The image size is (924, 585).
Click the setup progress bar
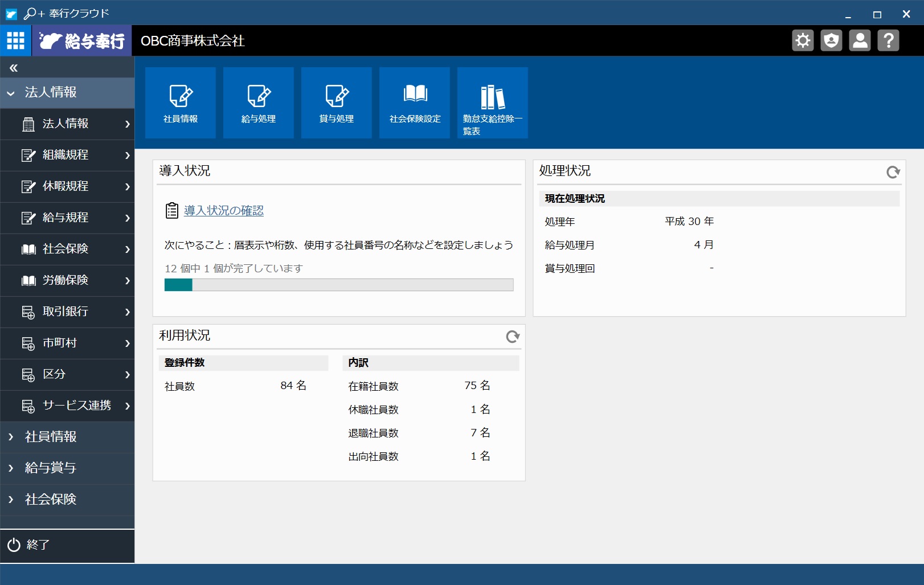tap(338, 285)
